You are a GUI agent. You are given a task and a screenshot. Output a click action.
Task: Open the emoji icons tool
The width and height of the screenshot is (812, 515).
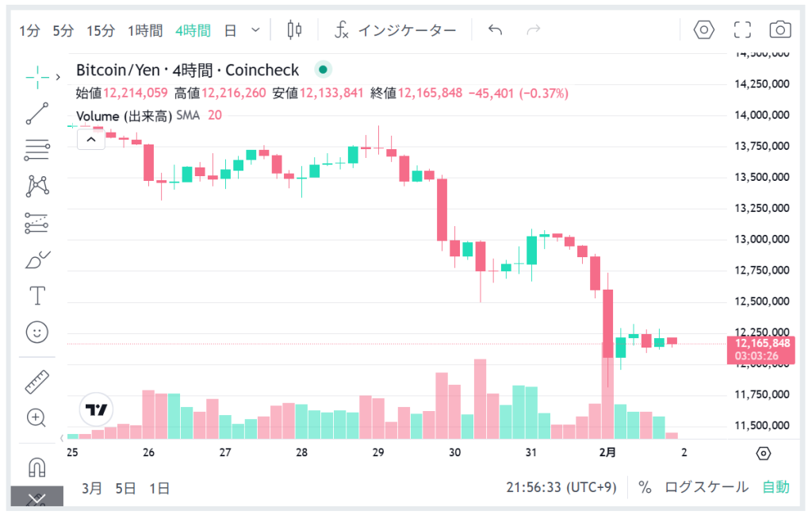tap(36, 332)
